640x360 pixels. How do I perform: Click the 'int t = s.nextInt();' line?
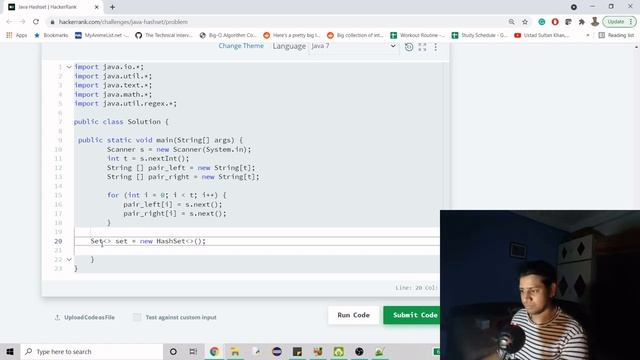tap(148, 158)
